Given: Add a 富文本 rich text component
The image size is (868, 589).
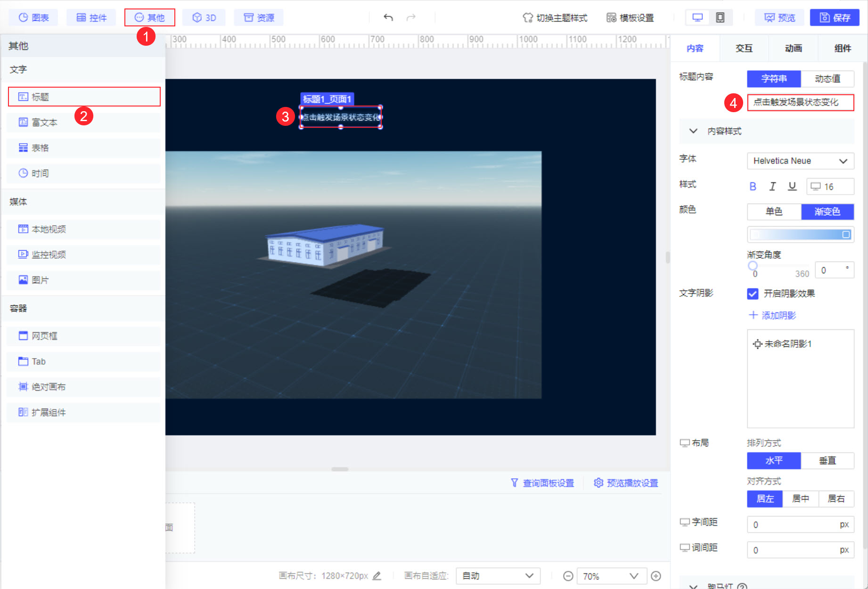Looking at the screenshot, I should [x=84, y=123].
